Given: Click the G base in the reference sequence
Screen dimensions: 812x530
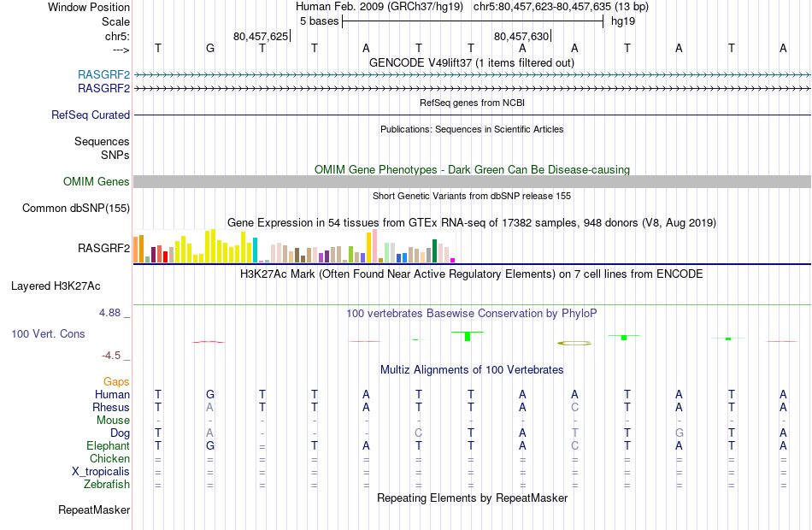Looking at the screenshot, I should click(x=209, y=48).
